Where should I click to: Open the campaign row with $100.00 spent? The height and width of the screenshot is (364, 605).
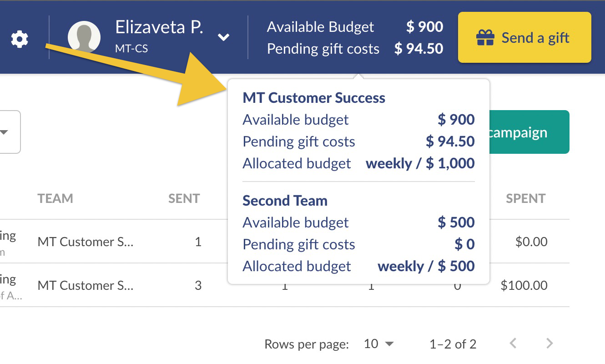pos(285,285)
